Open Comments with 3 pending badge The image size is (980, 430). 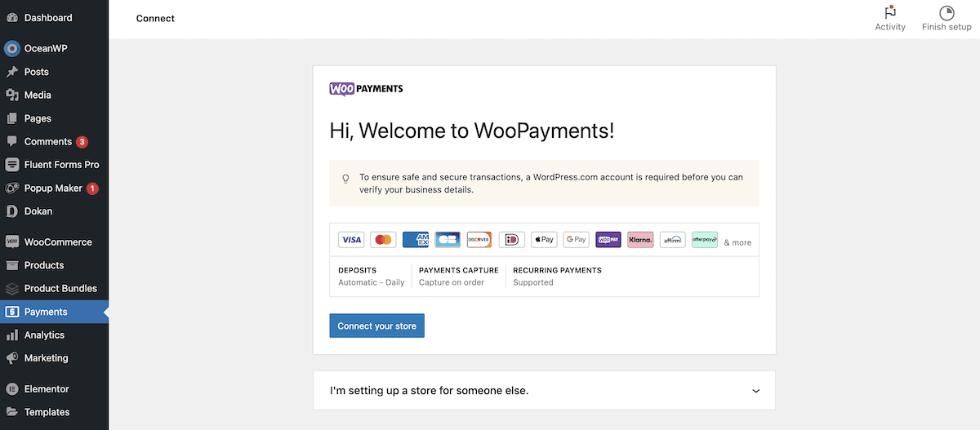[48, 142]
